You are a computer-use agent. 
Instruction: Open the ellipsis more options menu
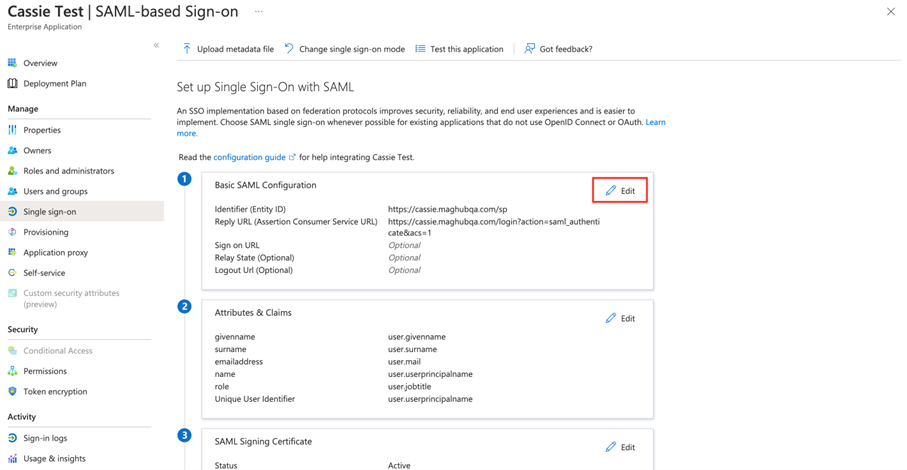(259, 12)
